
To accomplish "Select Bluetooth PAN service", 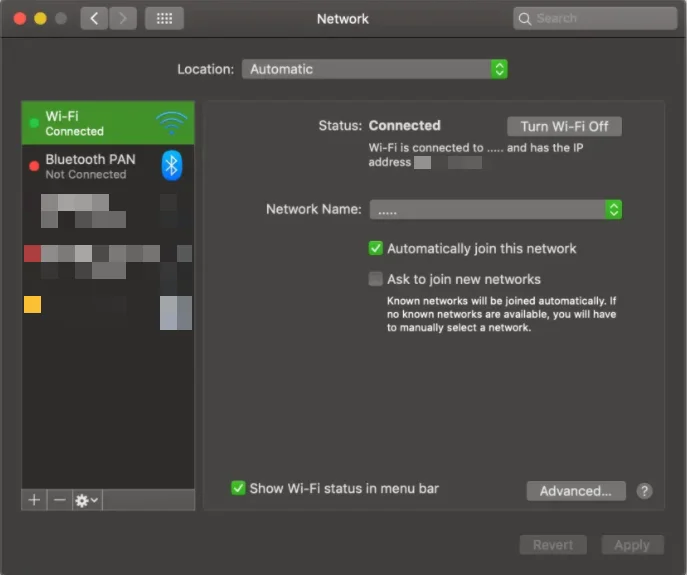I will point(90,166).
